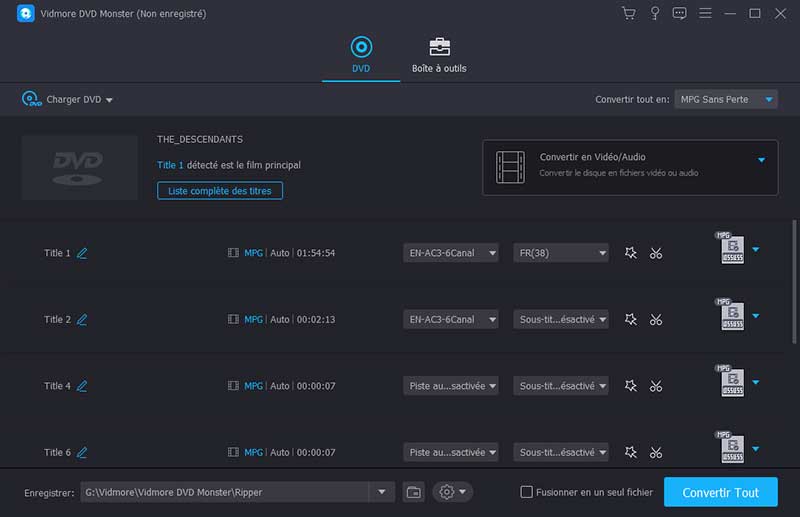The width and height of the screenshot is (800, 517).
Task: Open the settings gear dropdown
Action: pyautogui.click(x=452, y=492)
